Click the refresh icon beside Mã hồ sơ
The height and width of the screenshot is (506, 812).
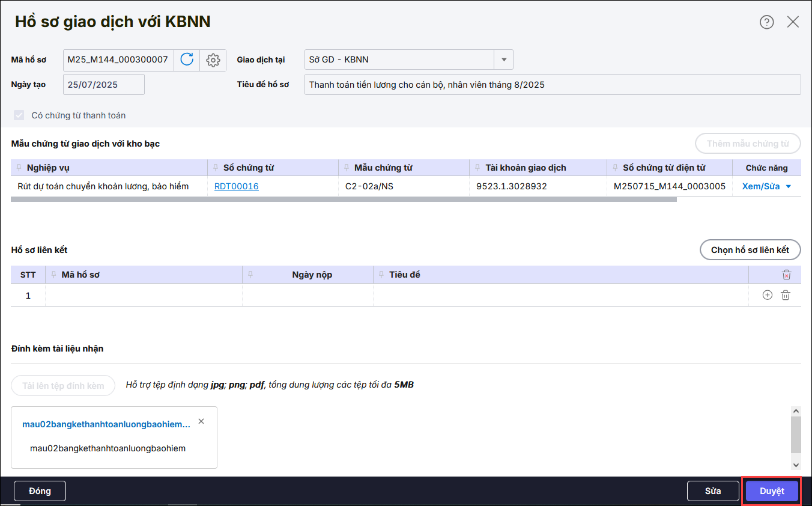(187, 59)
